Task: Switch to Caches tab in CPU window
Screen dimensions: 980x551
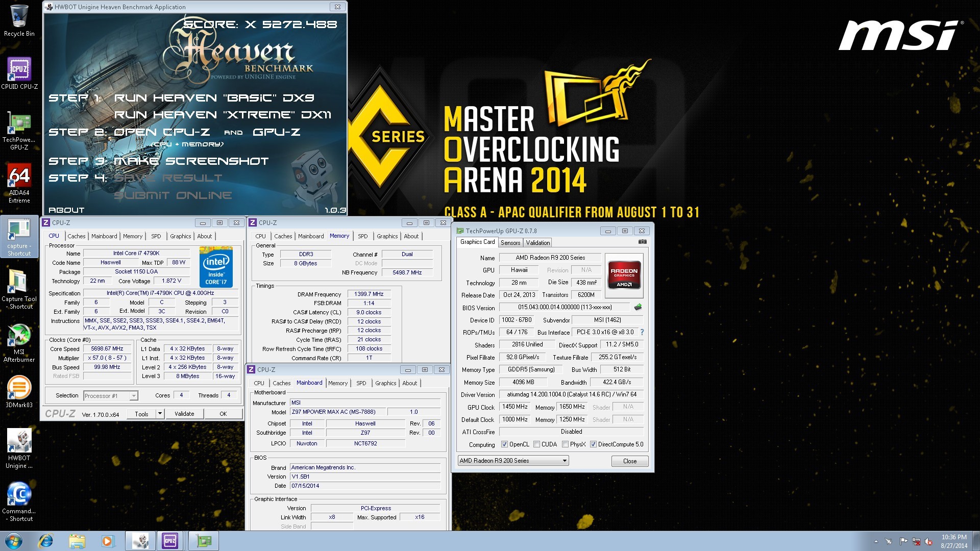Action: (77, 236)
